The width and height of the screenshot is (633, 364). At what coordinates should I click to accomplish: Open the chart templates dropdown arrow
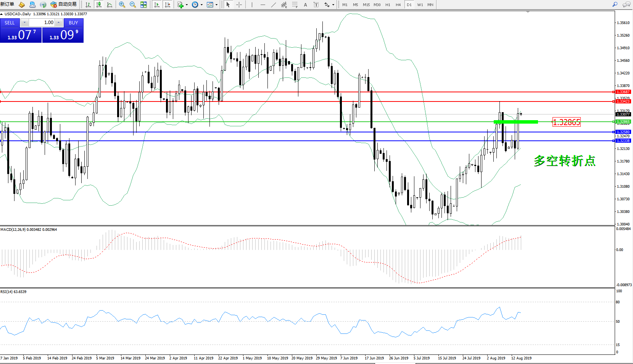pyautogui.click(x=216, y=5)
